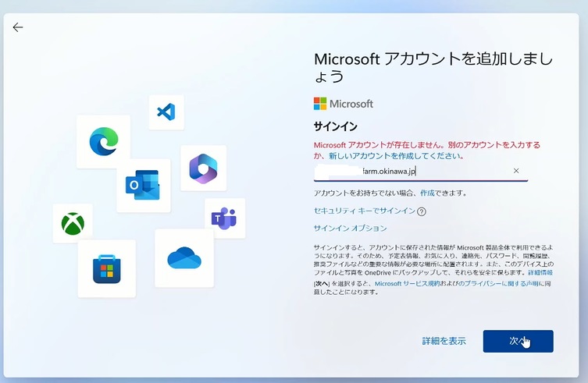Image resolution: width=588 pixels, height=383 pixels.
Task: Click the 作成 link to create account
Action: click(427, 193)
